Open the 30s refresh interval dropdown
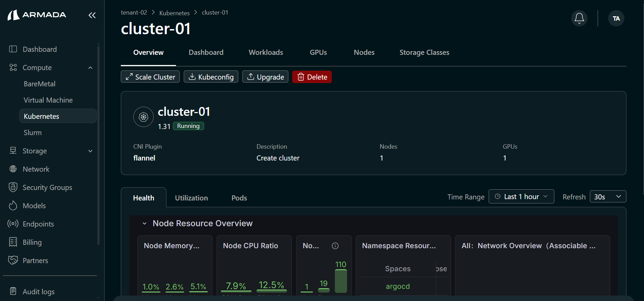 [608, 197]
